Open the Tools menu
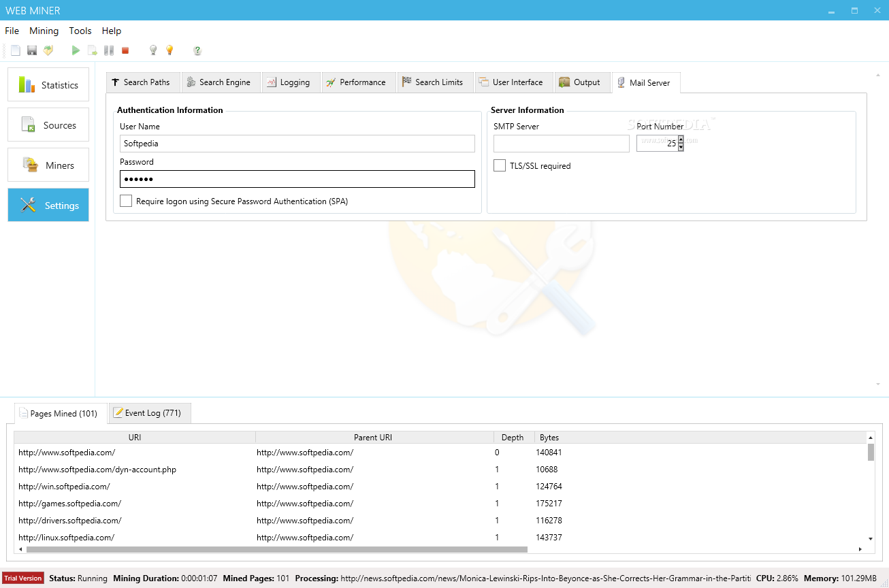Screen dimensions: 889x588 [x=80, y=31]
